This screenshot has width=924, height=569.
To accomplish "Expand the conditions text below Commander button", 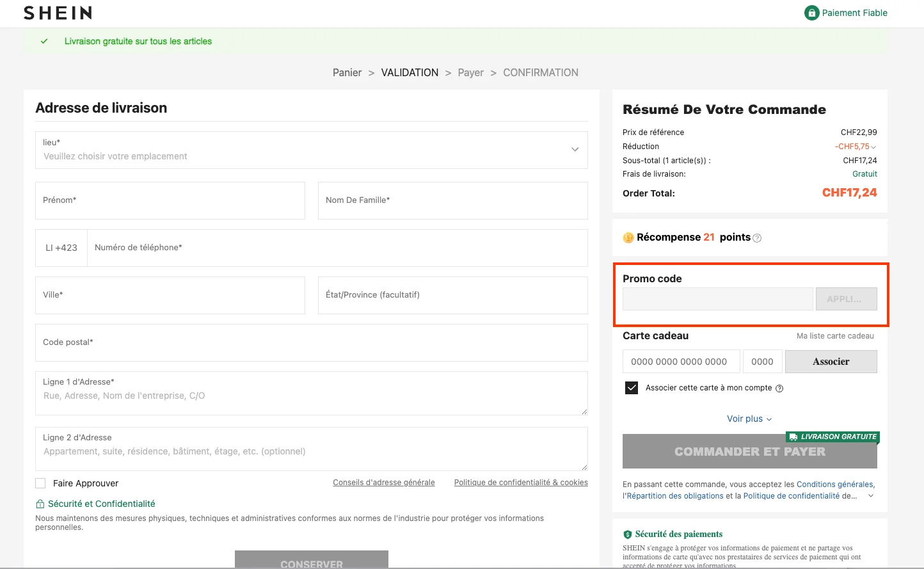I will (x=871, y=495).
